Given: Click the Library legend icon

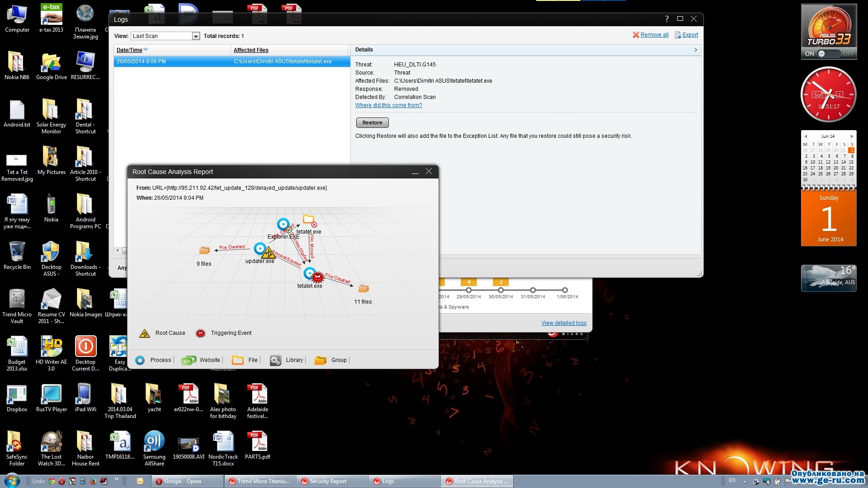Looking at the screenshot, I should tap(275, 360).
